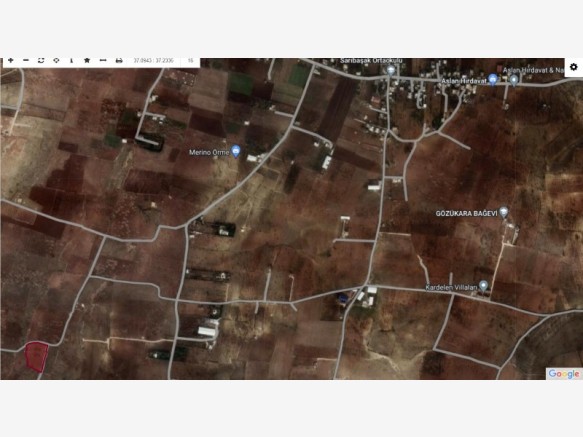Select Sarıbaşak Ortaokulu school marker
This screenshot has height=437, width=583.
(x=391, y=70)
